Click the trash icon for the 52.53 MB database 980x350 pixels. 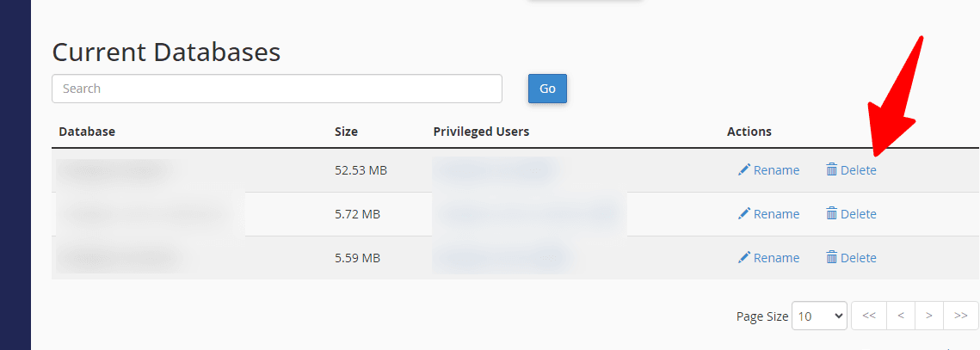tap(832, 170)
